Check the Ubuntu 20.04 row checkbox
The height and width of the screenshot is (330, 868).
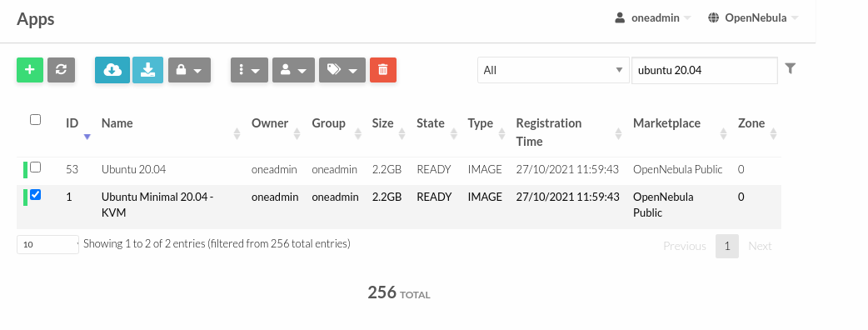tap(36, 167)
